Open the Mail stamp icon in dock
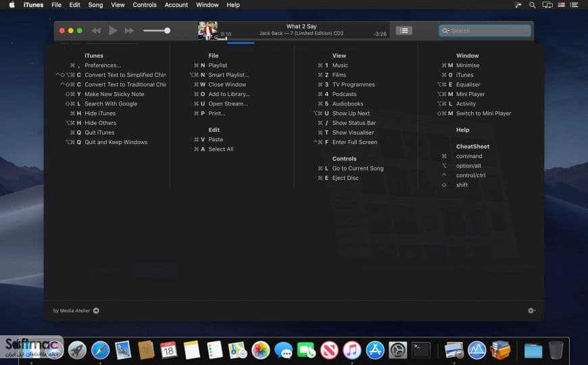The image size is (588, 365). point(124,350)
